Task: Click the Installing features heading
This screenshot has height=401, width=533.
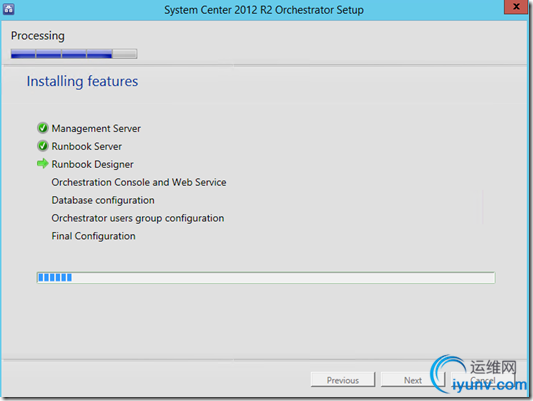Action: pos(82,82)
